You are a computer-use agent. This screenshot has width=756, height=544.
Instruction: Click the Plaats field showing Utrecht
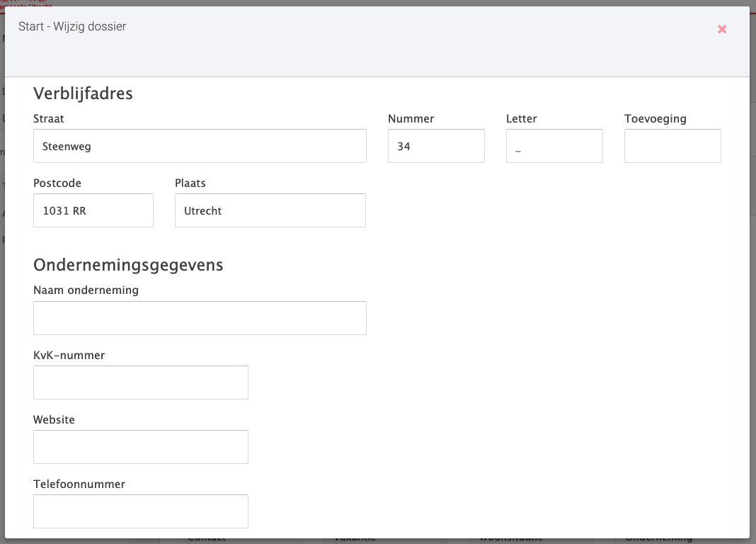click(270, 210)
